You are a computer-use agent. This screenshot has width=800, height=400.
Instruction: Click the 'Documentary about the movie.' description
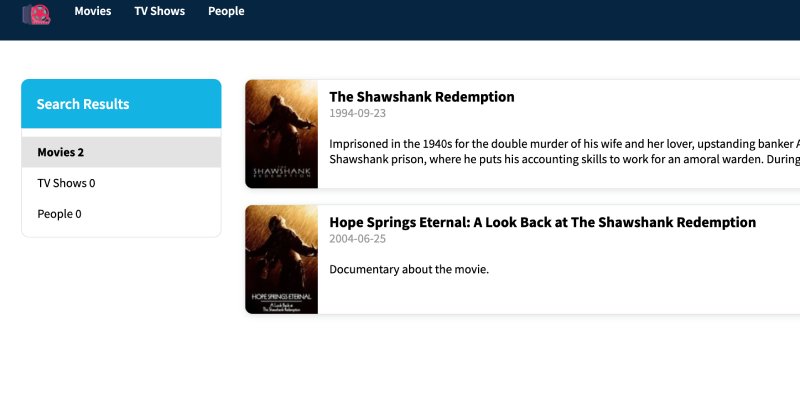[409, 269]
